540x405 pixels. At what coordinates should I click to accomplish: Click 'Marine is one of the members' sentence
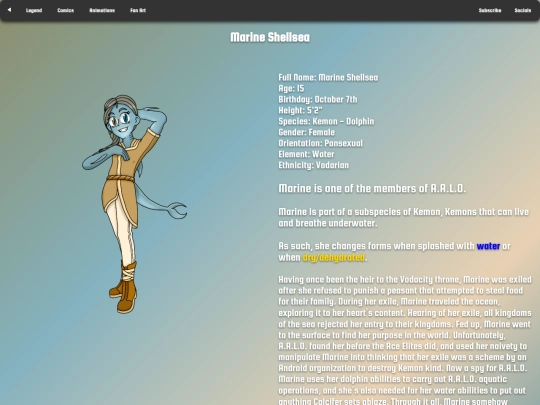click(372, 188)
